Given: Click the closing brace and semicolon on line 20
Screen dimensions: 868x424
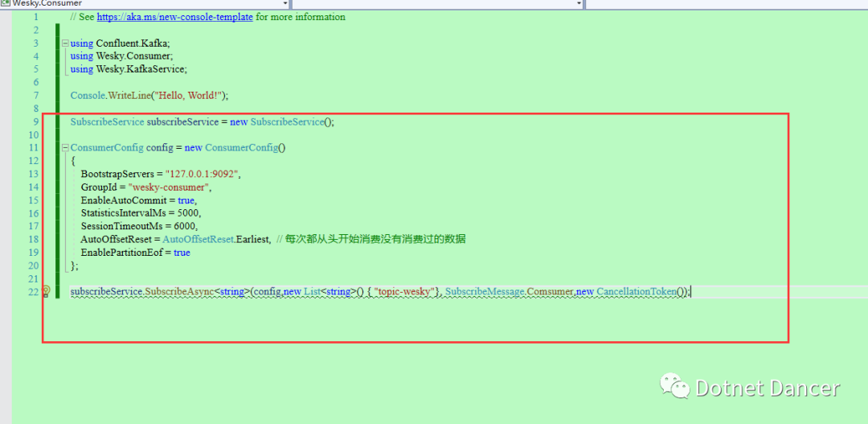Looking at the screenshot, I should pyautogui.click(x=75, y=266).
